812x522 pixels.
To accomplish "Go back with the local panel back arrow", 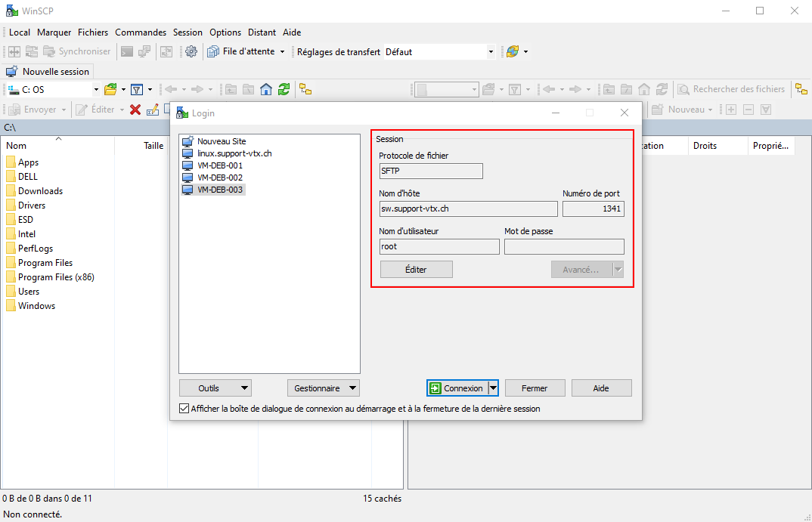I will point(171,89).
